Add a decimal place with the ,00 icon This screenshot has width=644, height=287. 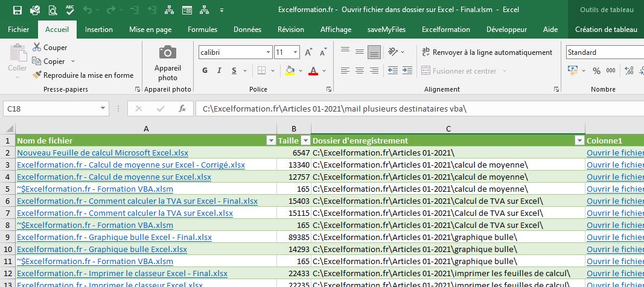(x=629, y=71)
